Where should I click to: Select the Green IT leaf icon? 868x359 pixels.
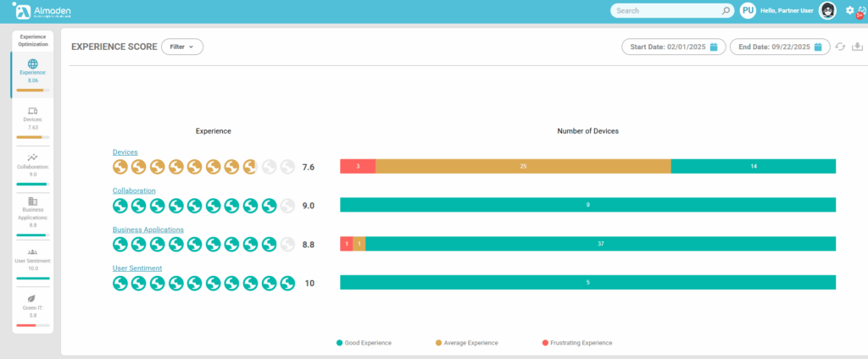32,299
